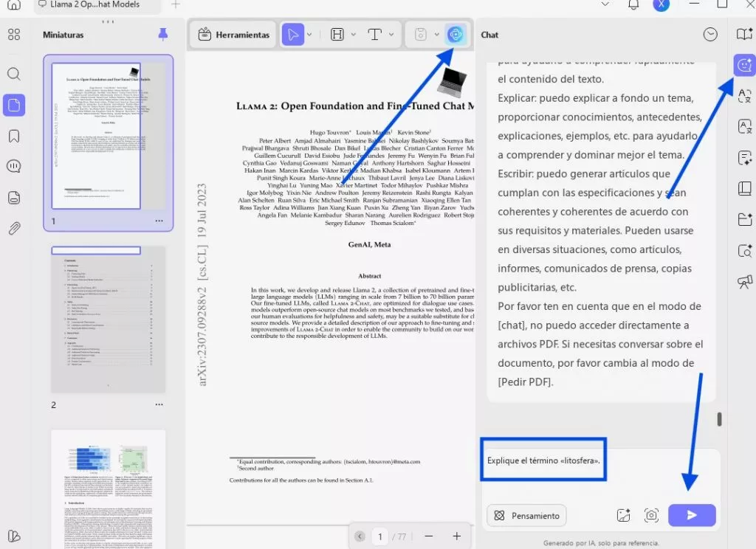Screen dimensions: 756x549
Task: Click the Abstract heading in the document
Action: pos(369,276)
